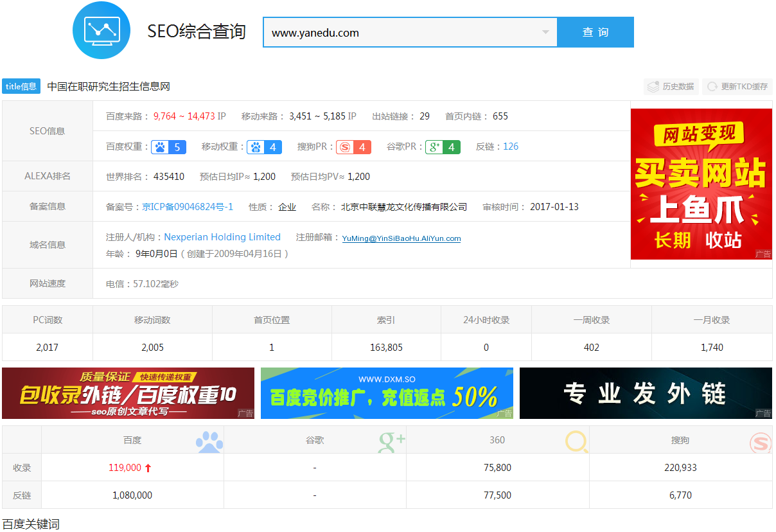This screenshot has width=776, height=532.
Task: Click the 首页位置 value 1
Action: point(272,348)
